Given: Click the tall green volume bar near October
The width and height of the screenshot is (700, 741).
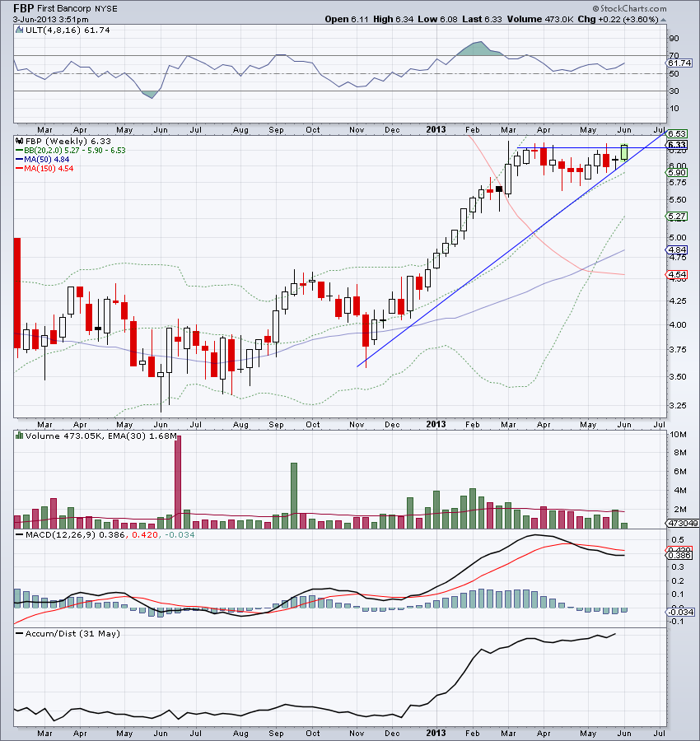Looking at the screenshot, I should pos(293,496).
